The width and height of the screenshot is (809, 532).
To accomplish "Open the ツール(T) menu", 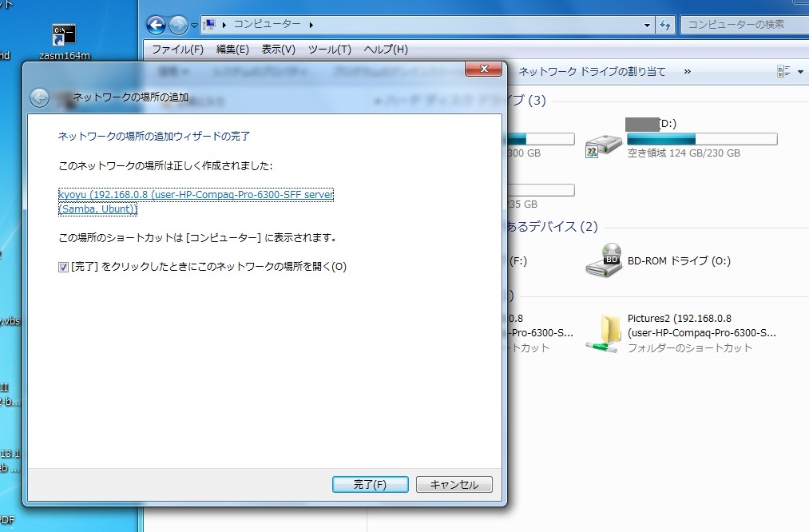I will 329,50.
